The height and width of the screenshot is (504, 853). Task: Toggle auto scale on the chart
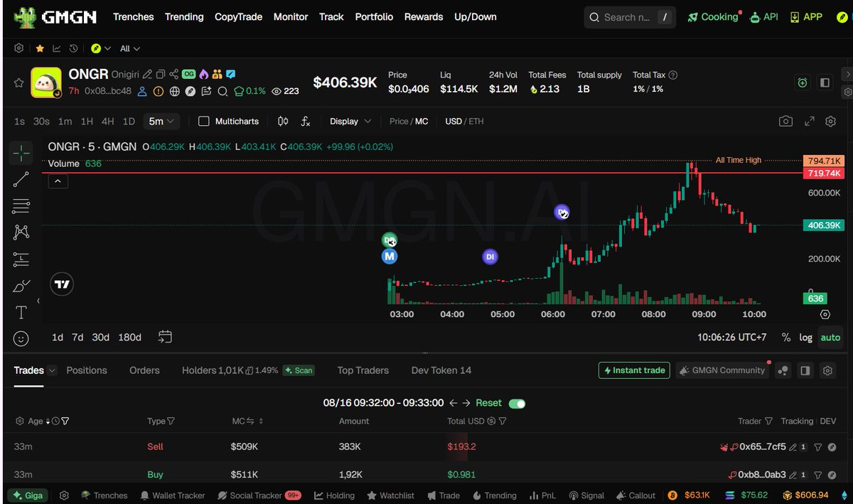point(830,338)
